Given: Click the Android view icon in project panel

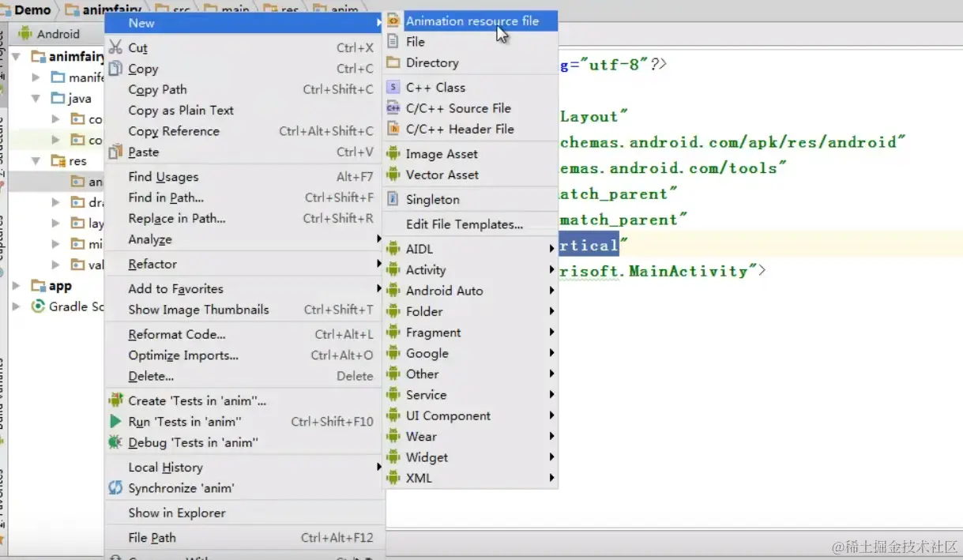Looking at the screenshot, I should [x=25, y=34].
